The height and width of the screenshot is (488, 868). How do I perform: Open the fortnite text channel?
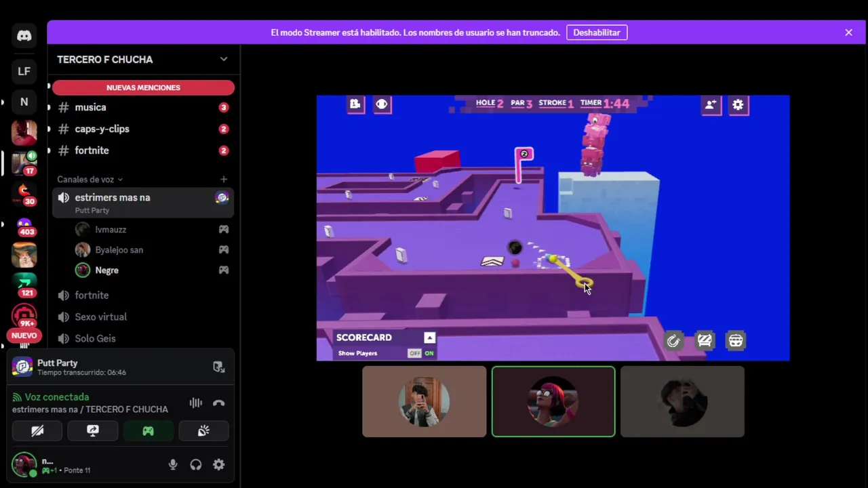(x=143, y=150)
